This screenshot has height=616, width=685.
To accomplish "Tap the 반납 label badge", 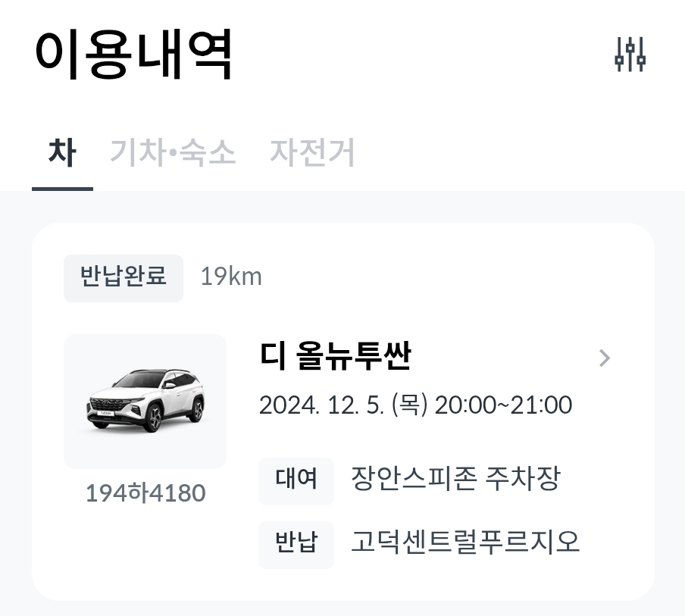I will 296,543.
